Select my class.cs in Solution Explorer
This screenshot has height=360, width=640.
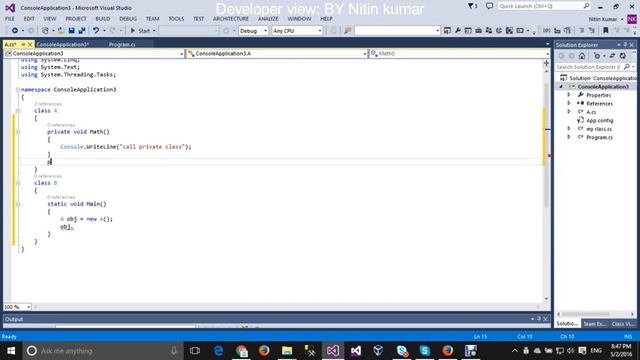pos(599,129)
